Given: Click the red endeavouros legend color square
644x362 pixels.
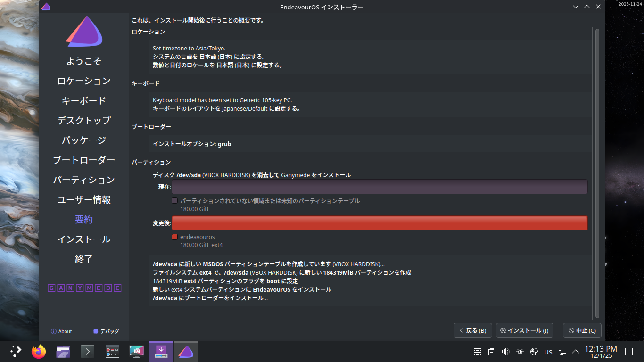Looking at the screenshot, I should pyautogui.click(x=175, y=237).
